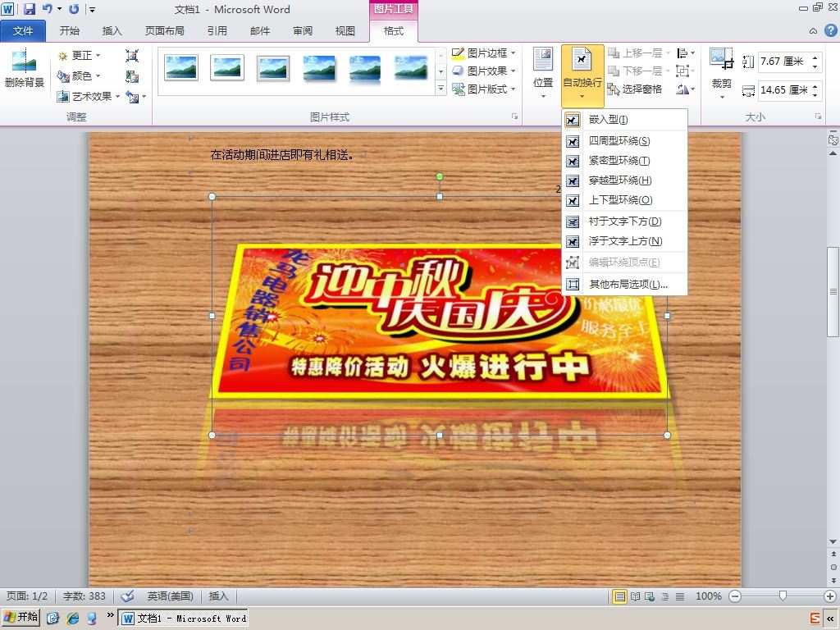Switch to the References (引用) tab
Image resolution: width=840 pixels, height=630 pixels.
(217, 31)
